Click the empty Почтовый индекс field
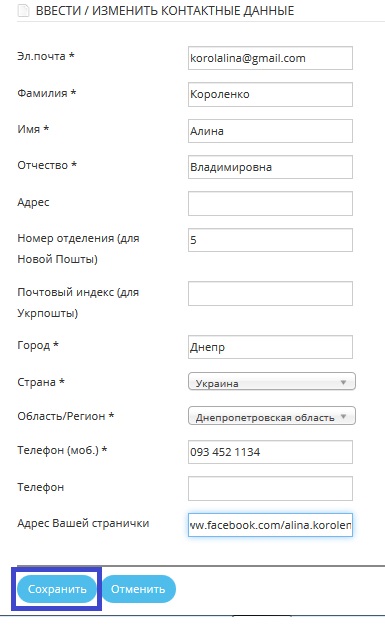385x625 pixels. tap(270, 293)
